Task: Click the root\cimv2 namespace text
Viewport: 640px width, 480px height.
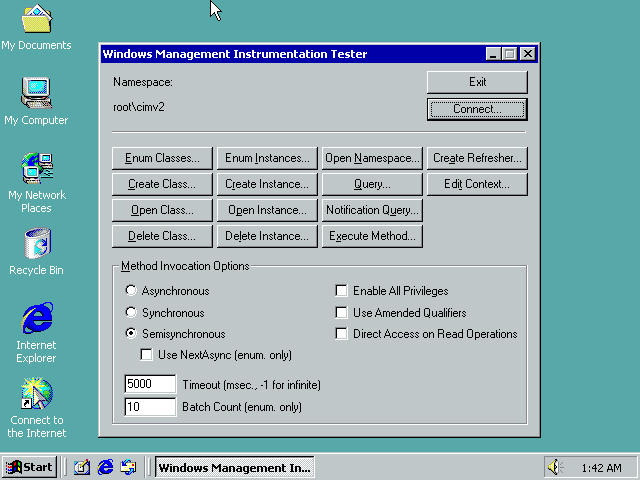Action: (x=139, y=107)
